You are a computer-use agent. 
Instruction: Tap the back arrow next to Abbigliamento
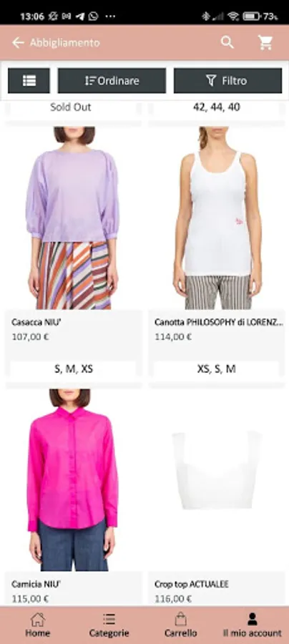(18, 43)
